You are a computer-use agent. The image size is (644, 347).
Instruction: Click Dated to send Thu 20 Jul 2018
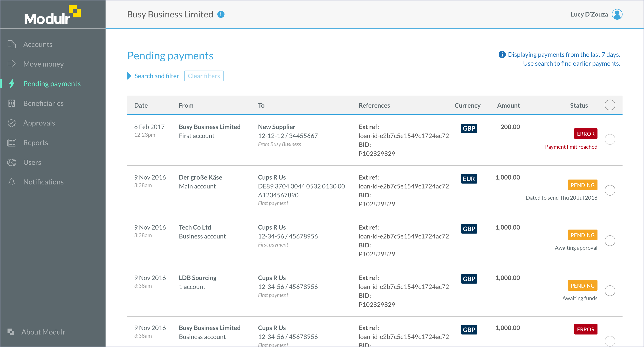561,198
